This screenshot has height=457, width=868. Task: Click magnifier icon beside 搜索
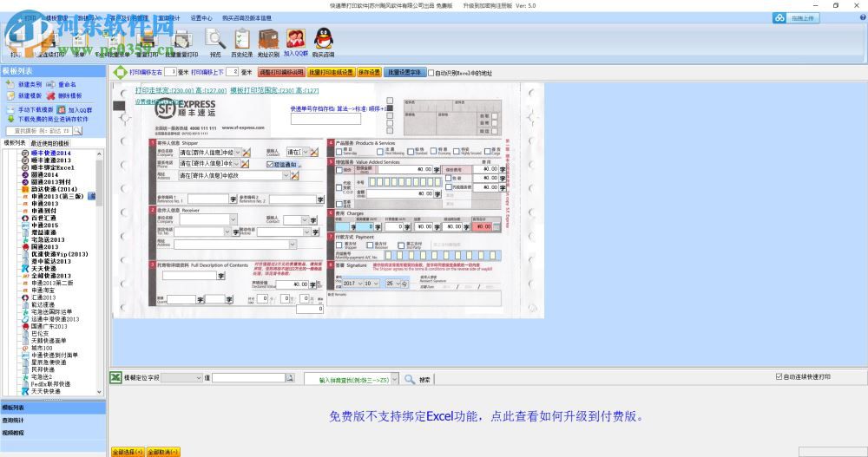coord(410,379)
